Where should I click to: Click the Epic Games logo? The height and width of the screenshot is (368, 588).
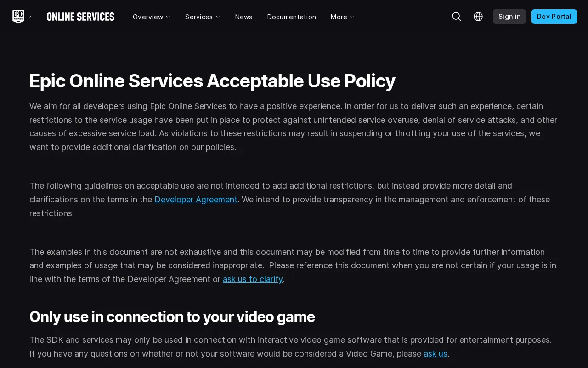(x=18, y=17)
